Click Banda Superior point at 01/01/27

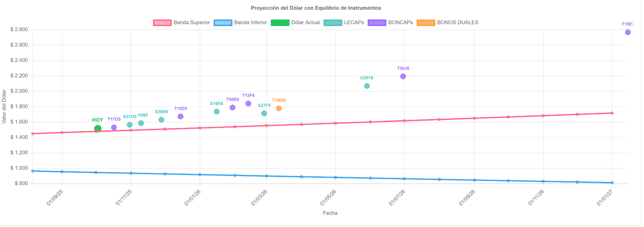(612, 113)
